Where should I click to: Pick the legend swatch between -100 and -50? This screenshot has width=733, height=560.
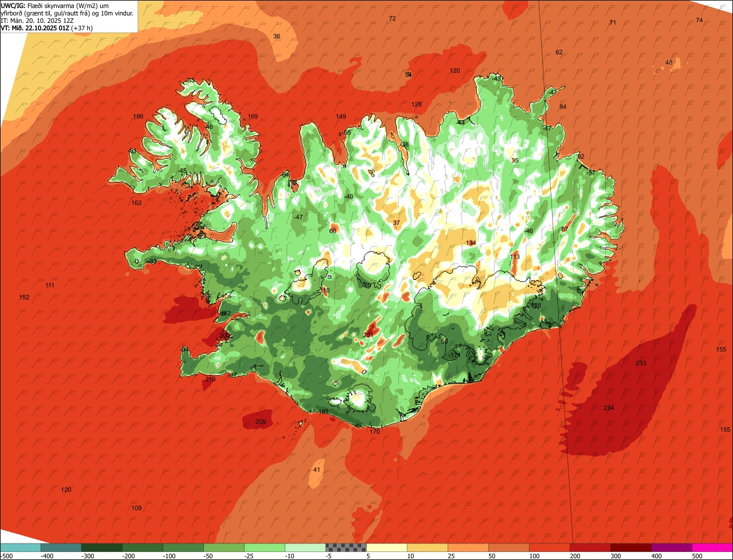pos(183,547)
